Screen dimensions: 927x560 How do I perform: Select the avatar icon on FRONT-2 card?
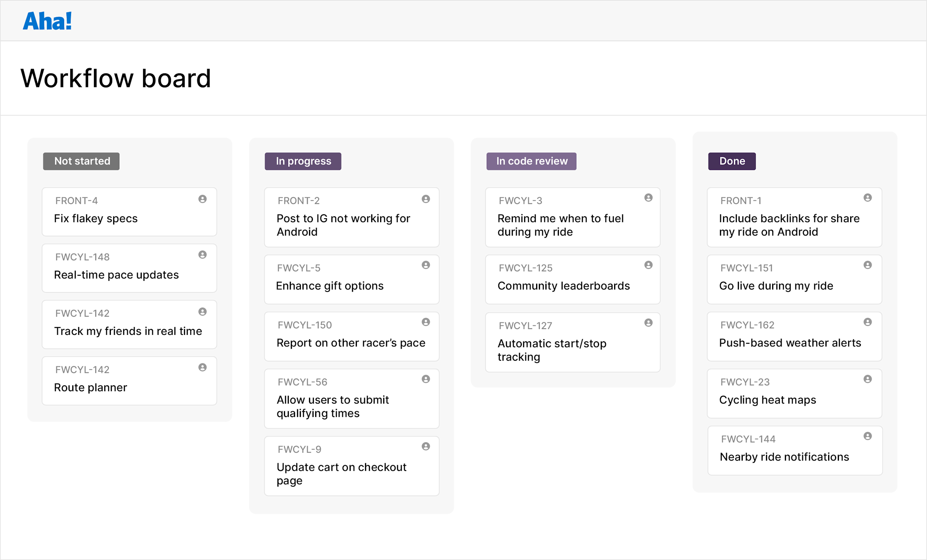pyautogui.click(x=425, y=199)
